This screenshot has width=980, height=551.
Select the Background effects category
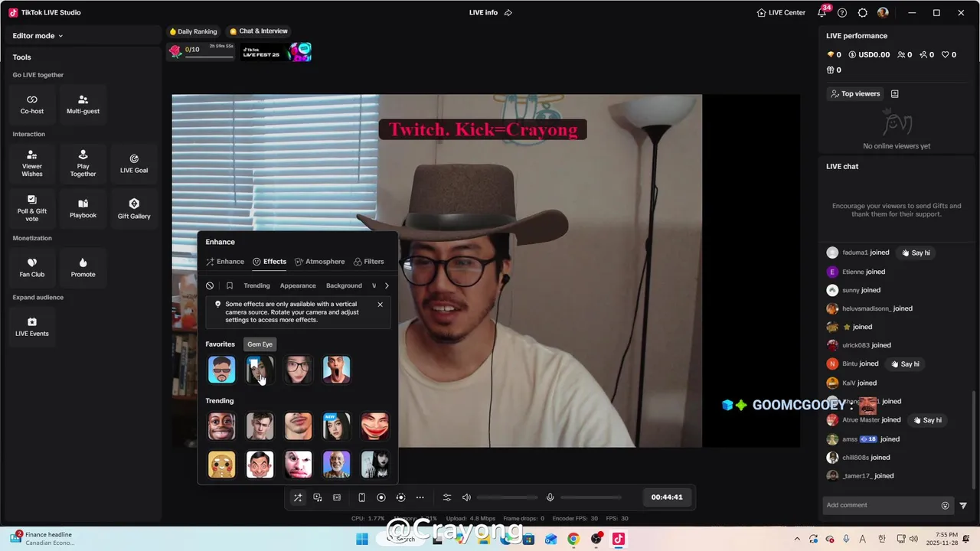click(344, 285)
